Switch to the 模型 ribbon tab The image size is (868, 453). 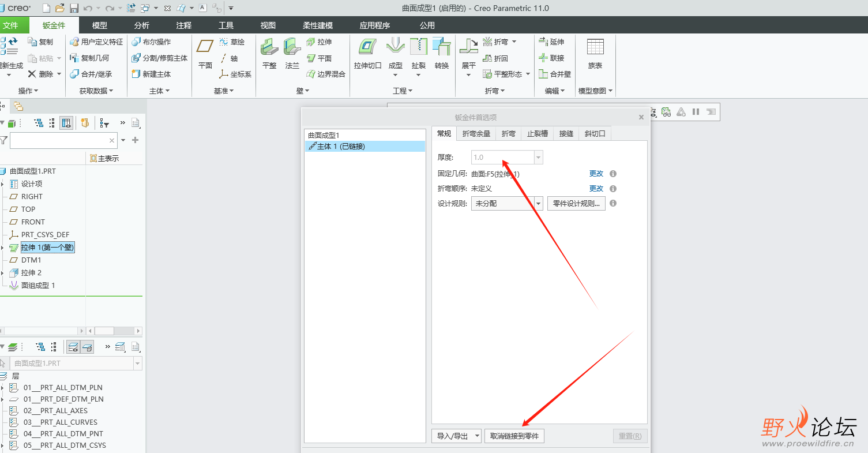tap(100, 25)
